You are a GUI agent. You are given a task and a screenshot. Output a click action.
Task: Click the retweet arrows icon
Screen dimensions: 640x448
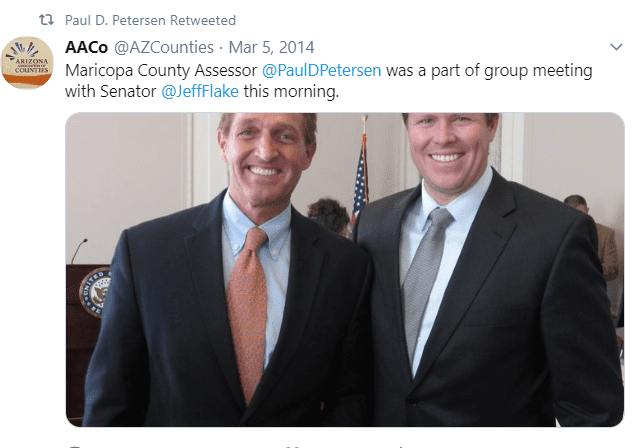pos(46,20)
